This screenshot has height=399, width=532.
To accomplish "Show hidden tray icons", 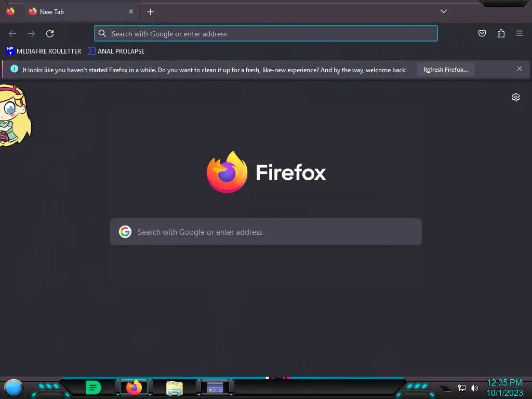I will tap(445, 389).
